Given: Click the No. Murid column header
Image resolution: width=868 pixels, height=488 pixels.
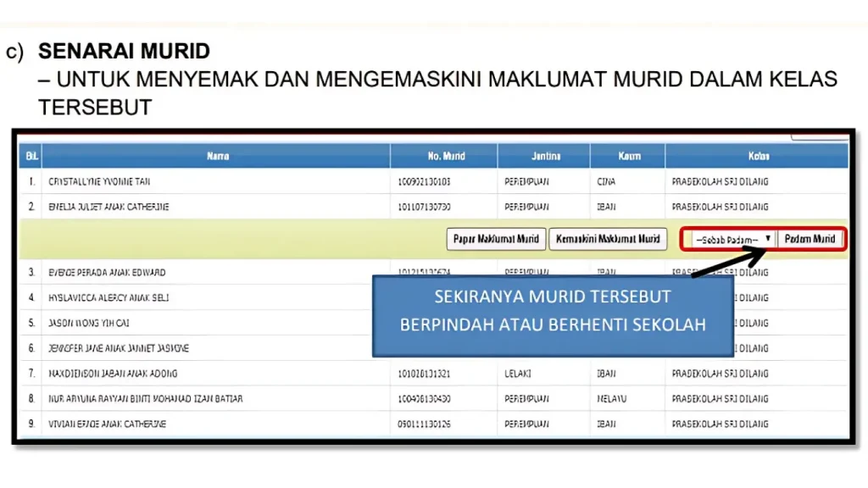Looking at the screenshot, I should (444, 155).
